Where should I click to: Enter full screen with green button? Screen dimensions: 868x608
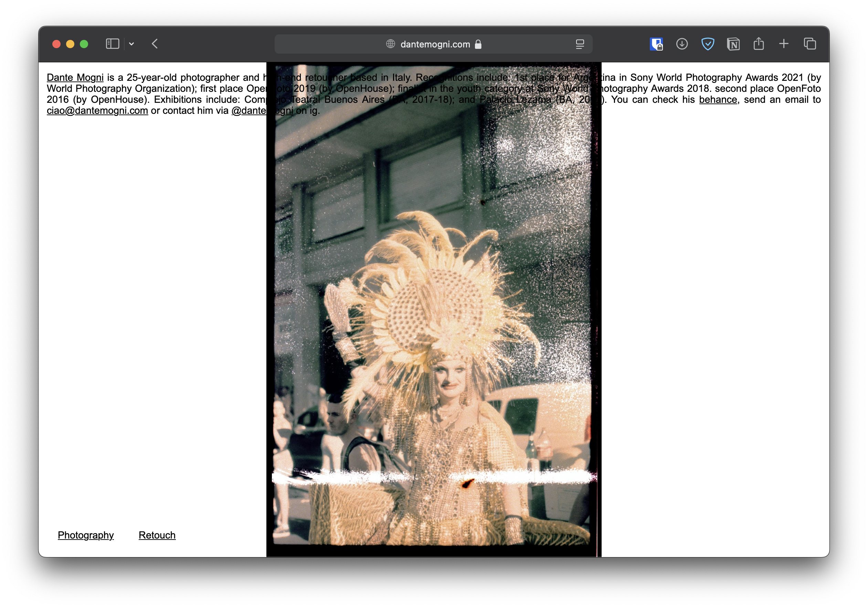click(84, 44)
